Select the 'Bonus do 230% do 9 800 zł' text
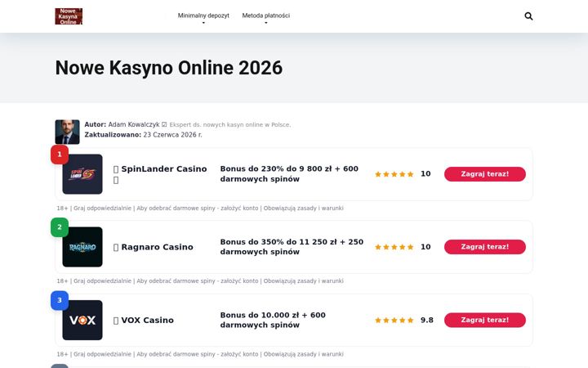588x368 pixels. (x=276, y=169)
